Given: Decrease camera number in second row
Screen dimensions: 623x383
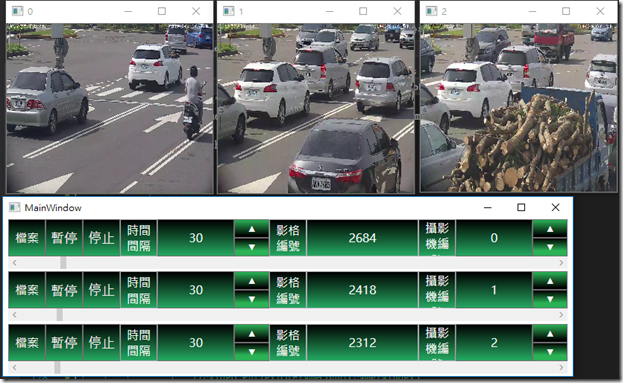Looking at the screenshot, I should [550, 299].
